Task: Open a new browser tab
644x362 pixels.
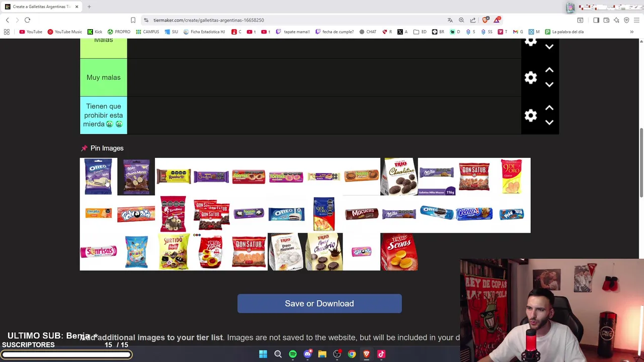Action: (x=89, y=7)
